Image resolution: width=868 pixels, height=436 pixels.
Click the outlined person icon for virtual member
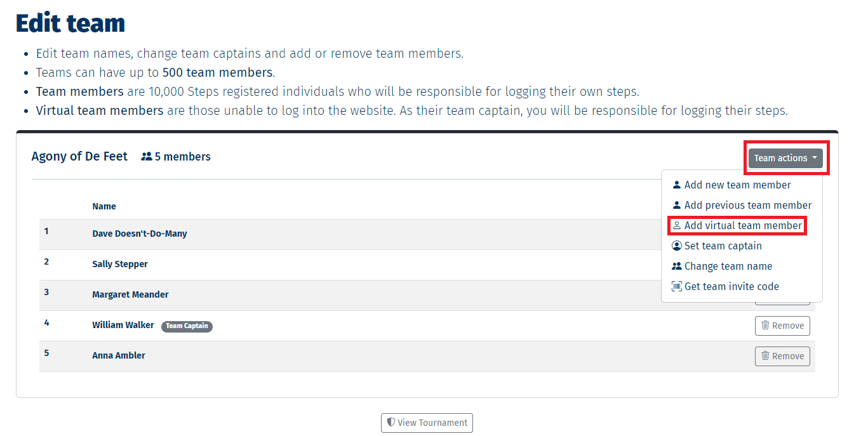[x=677, y=226]
